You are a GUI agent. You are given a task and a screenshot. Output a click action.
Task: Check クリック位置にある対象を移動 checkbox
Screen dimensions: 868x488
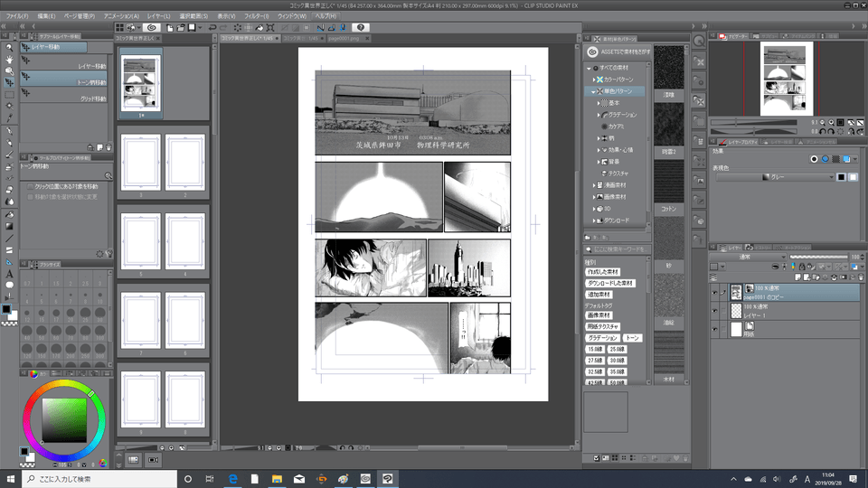(31, 186)
